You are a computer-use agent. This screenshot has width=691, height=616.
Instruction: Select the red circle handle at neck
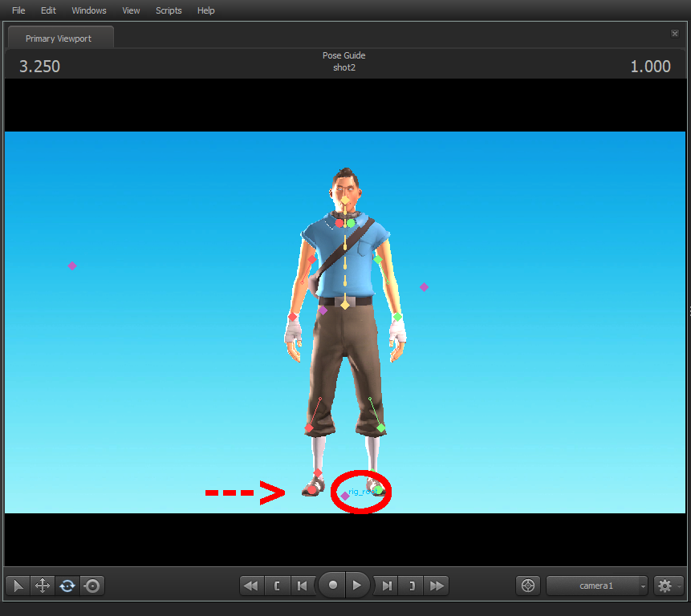(x=339, y=223)
